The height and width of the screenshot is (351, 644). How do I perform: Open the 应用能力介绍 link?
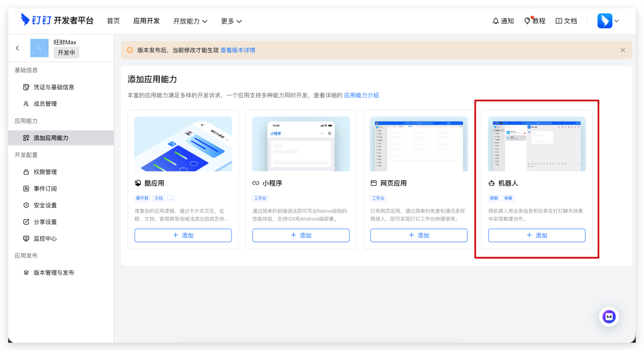click(361, 95)
